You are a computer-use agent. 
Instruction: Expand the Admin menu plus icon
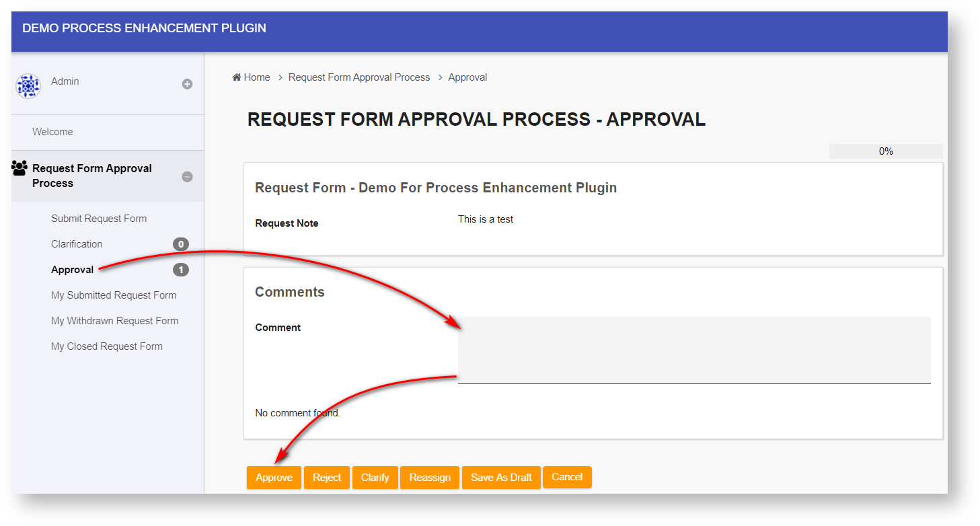point(188,84)
